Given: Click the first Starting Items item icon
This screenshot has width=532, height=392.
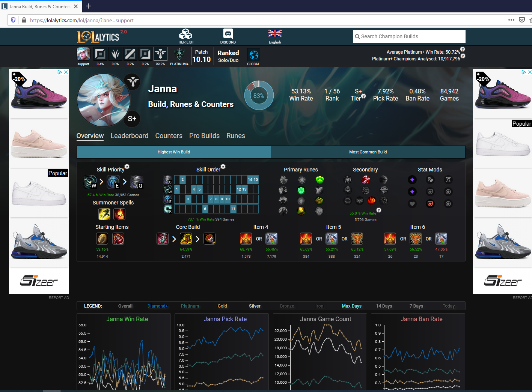Looking at the screenshot, I should click(102, 239).
